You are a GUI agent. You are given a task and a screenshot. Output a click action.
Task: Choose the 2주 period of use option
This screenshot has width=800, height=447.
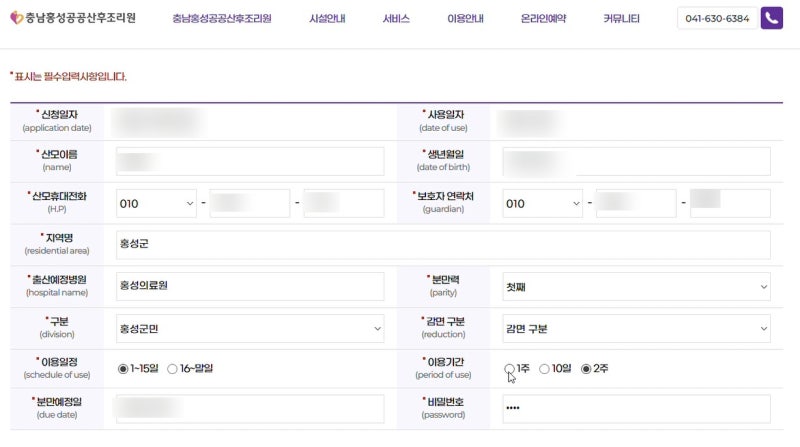(586, 368)
